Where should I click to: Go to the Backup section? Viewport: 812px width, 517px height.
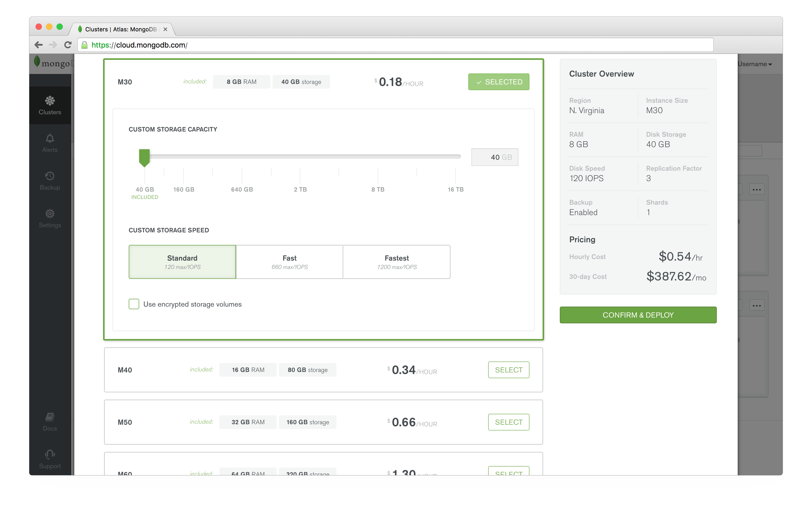(x=49, y=181)
